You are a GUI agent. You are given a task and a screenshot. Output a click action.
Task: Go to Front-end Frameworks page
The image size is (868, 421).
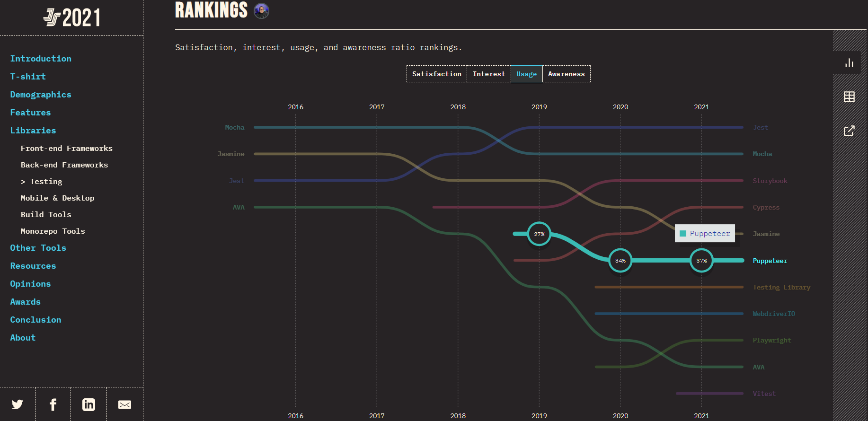click(x=66, y=149)
